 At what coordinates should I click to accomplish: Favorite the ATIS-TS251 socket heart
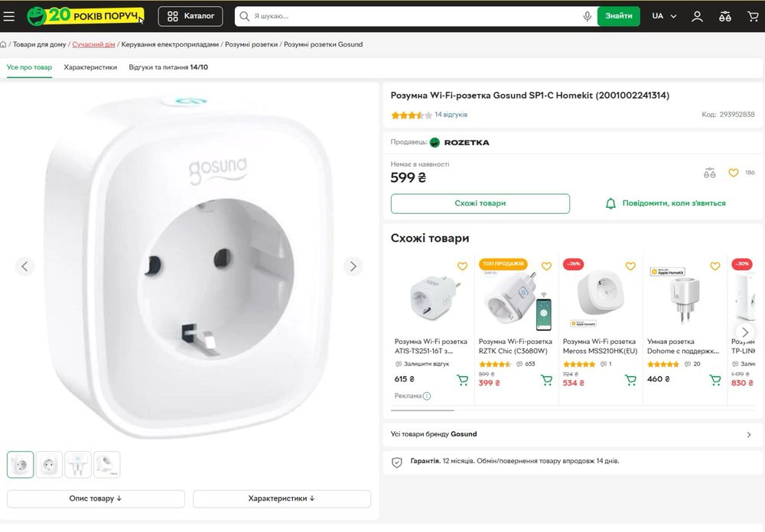[462, 266]
